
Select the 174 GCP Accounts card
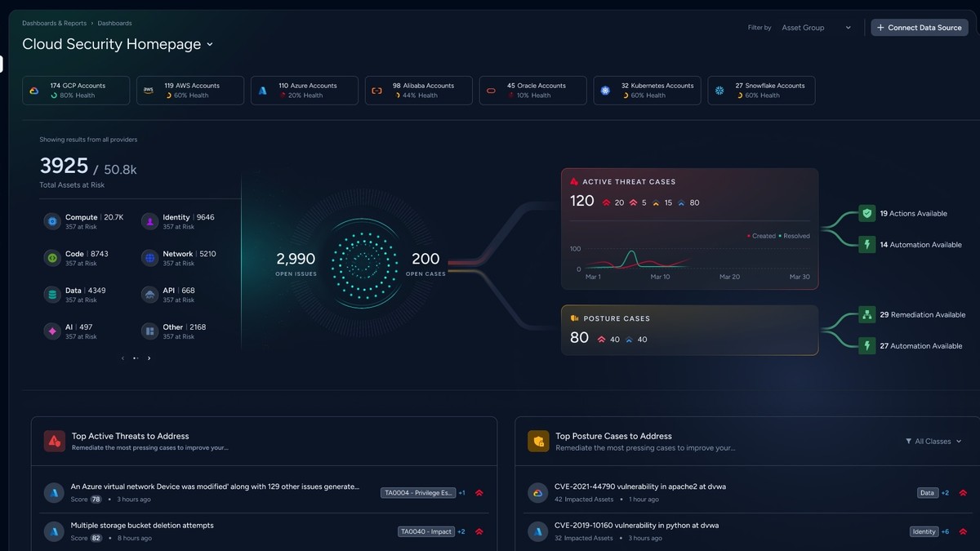tap(76, 91)
